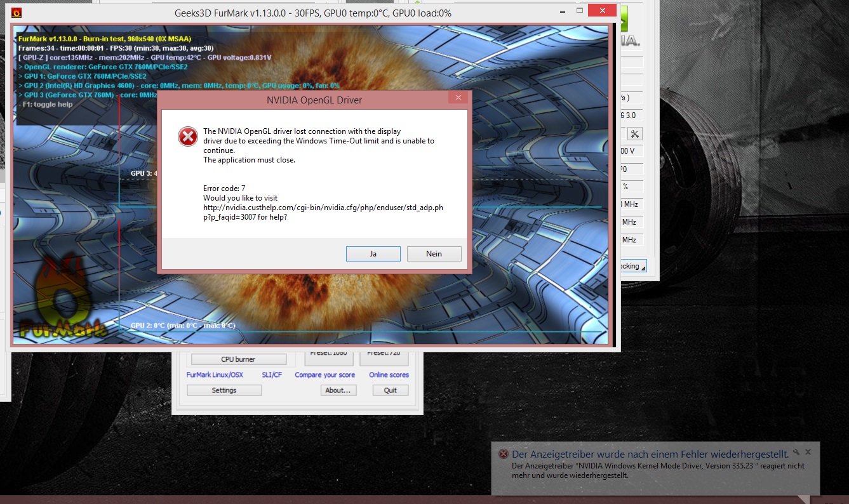
Task: Click the 'GPU 2: 0°C (min: 0°C - max: 0°C)' graph label
Action: click(x=183, y=326)
